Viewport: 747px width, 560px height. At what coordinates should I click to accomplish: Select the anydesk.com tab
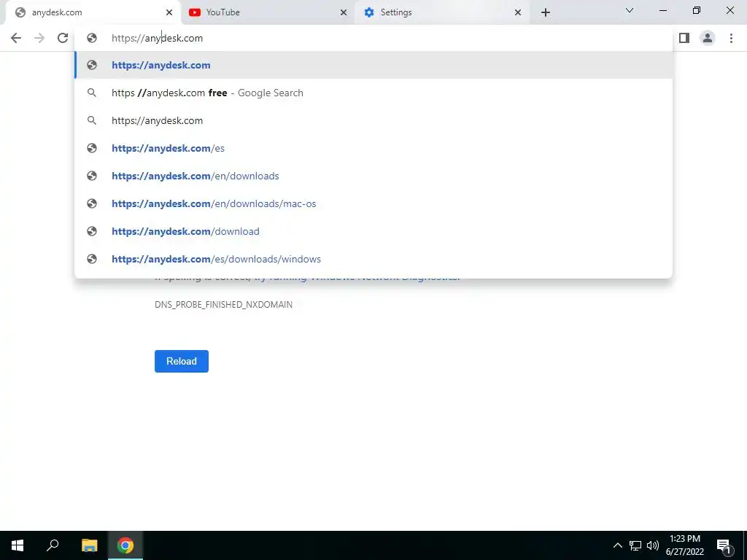[93, 12]
